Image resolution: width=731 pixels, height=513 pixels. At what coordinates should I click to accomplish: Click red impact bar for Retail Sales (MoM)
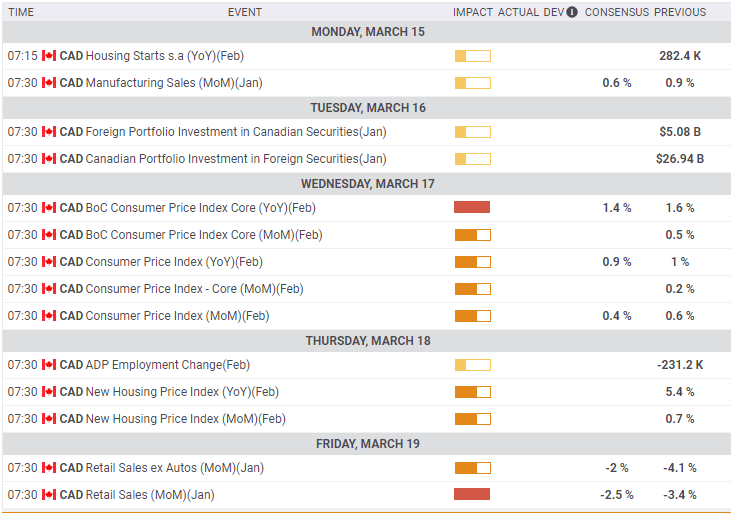pyautogui.click(x=472, y=494)
